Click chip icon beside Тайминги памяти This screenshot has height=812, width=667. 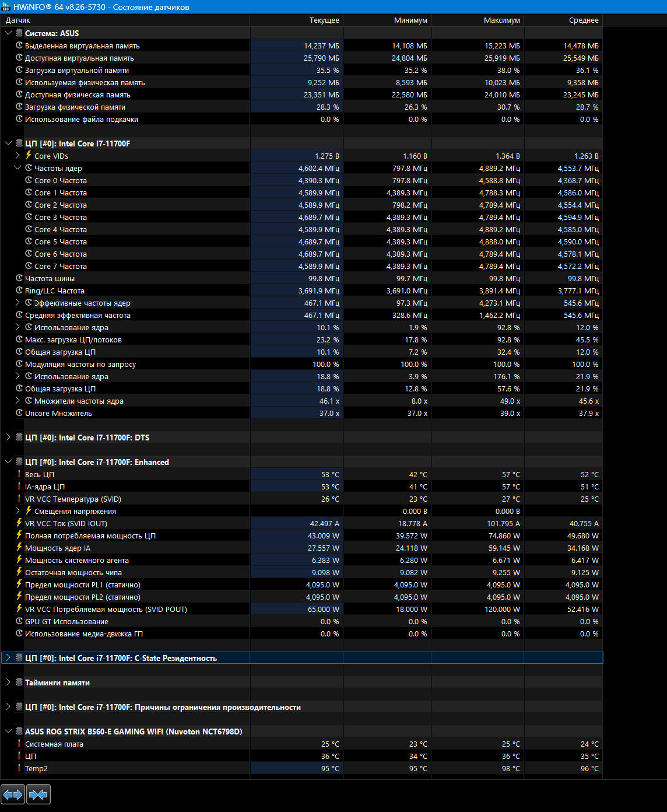pyautogui.click(x=19, y=682)
